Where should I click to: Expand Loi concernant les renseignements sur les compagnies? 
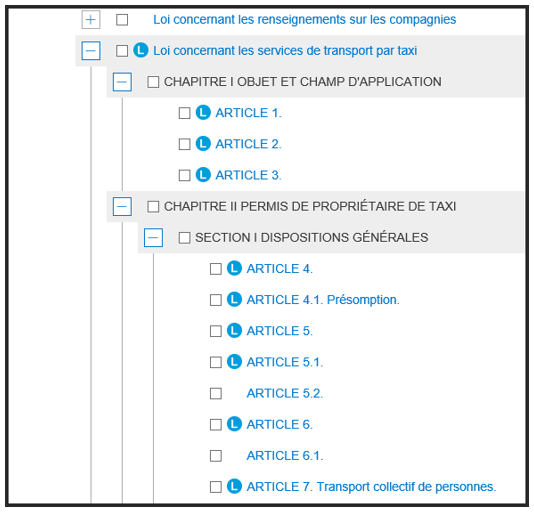click(x=91, y=20)
